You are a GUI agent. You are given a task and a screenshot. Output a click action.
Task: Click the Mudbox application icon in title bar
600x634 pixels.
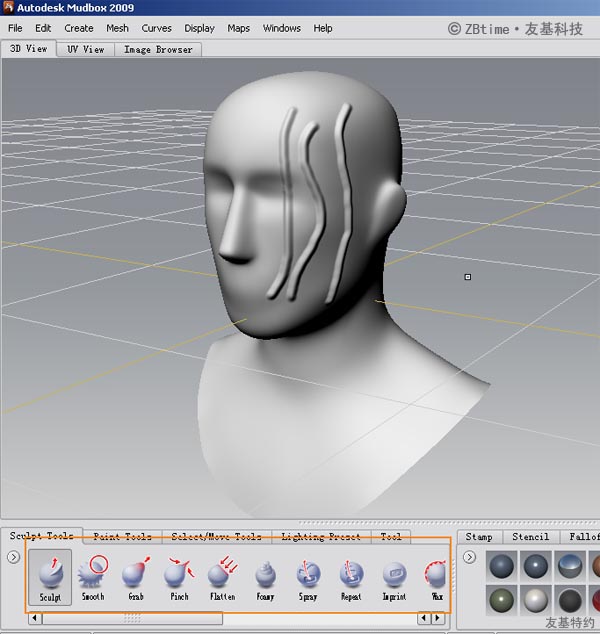point(8,7)
